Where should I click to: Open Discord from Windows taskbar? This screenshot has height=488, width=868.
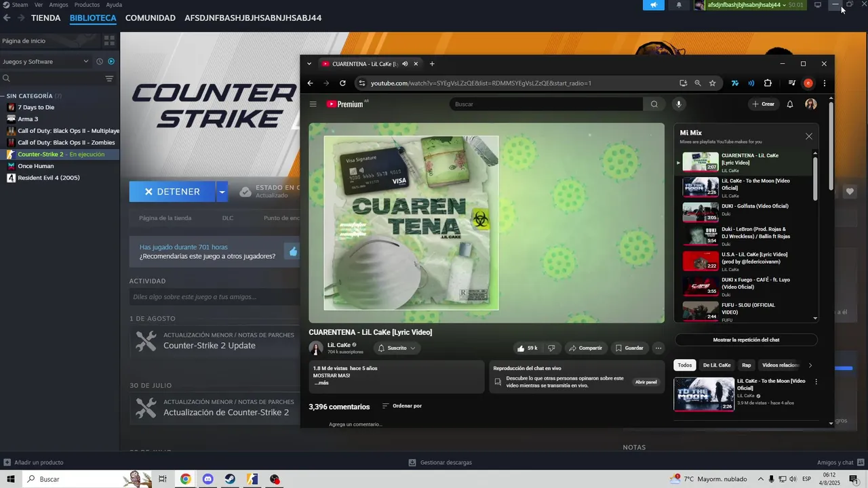(208, 479)
